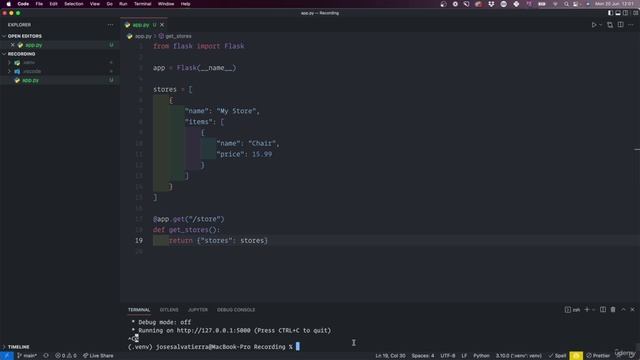
Task: Toggle the Spell checker status item
Action: click(x=557, y=356)
